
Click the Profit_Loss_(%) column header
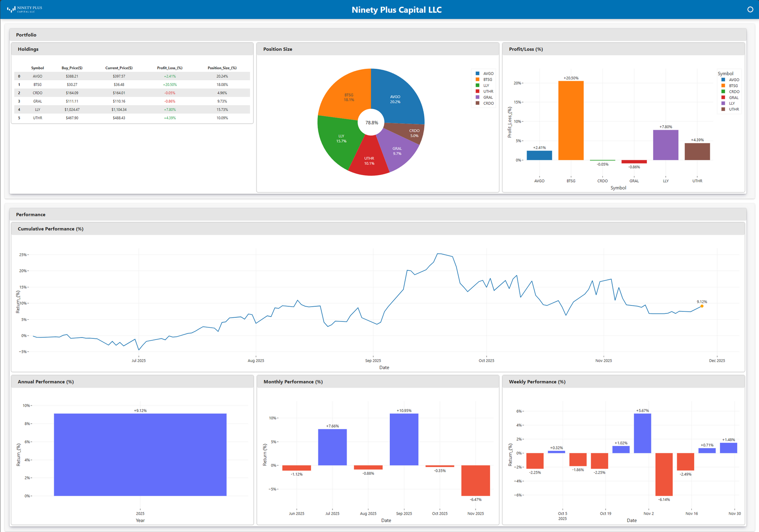point(170,68)
